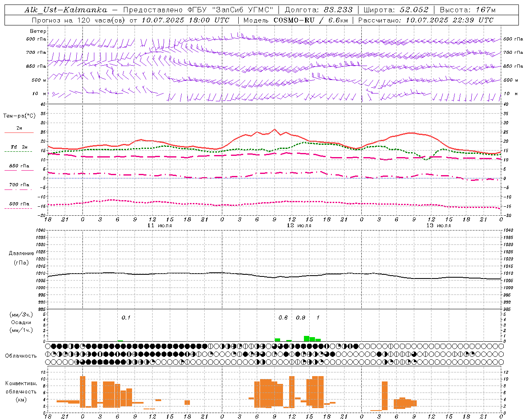
Task: Select forecast start time 10.07.2025 18:00 UTC
Action: (185, 20)
